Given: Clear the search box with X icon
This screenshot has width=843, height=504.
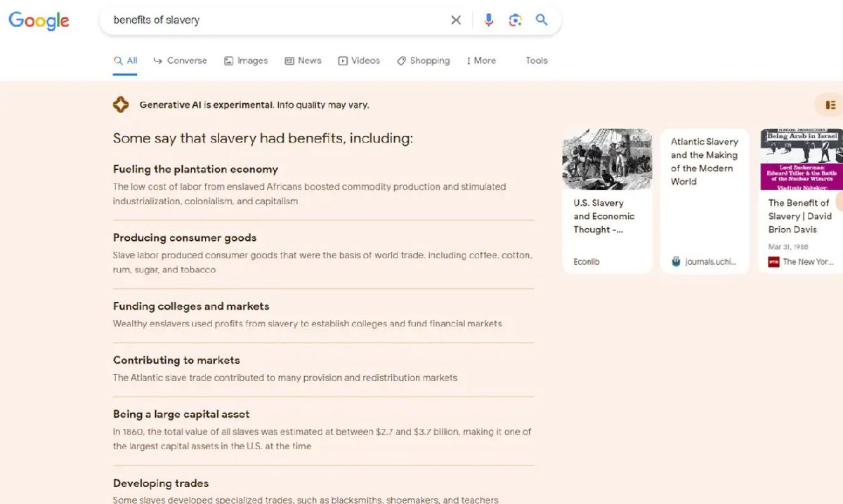Looking at the screenshot, I should (x=456, y=20).
